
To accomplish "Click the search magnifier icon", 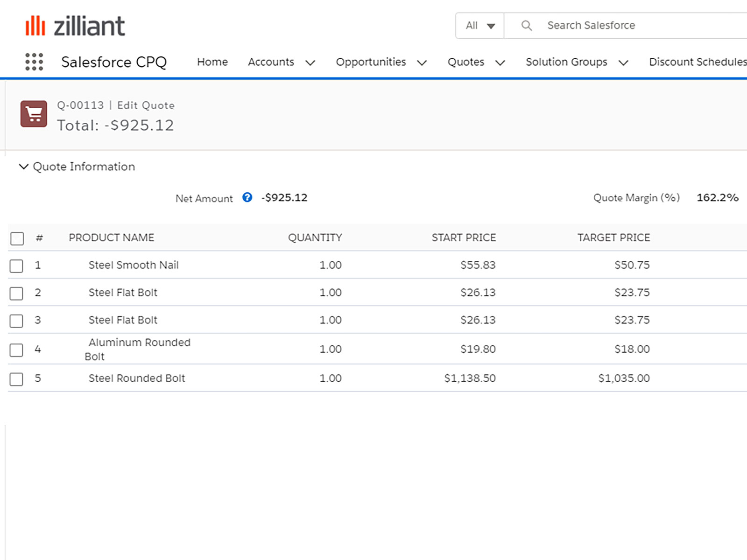I will coord(527,25).
